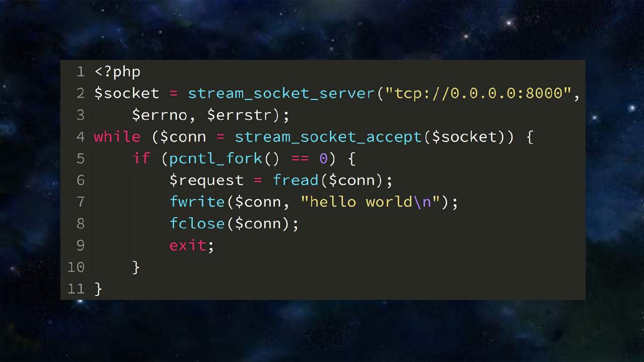Click the if keyword on line 5
The image size is (644, 362).
point(141,158)
